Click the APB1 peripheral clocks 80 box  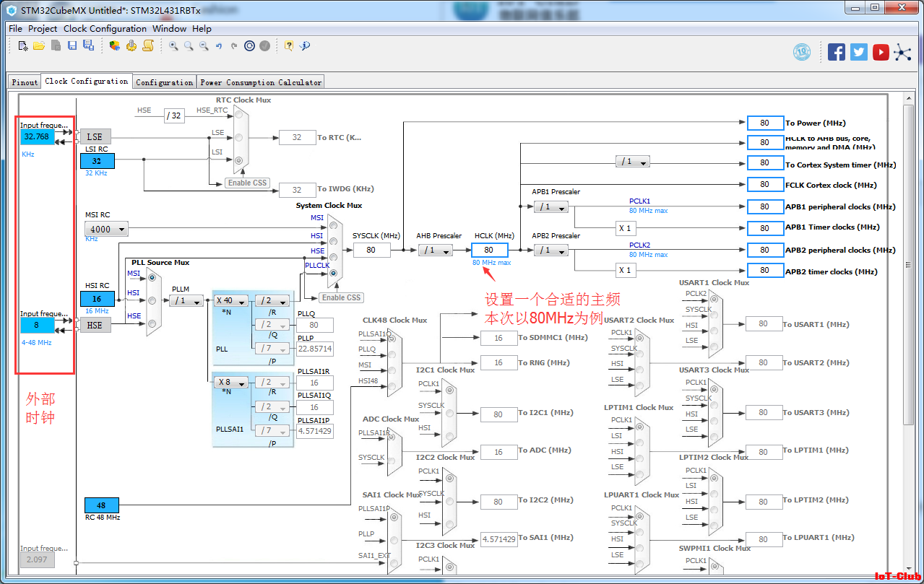[765, 206]
